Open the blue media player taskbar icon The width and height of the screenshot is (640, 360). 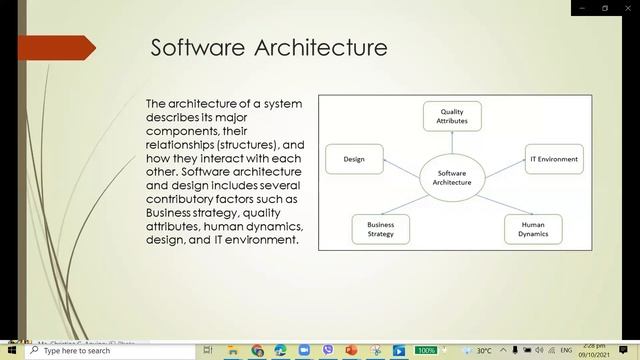(x=399, y=351)
